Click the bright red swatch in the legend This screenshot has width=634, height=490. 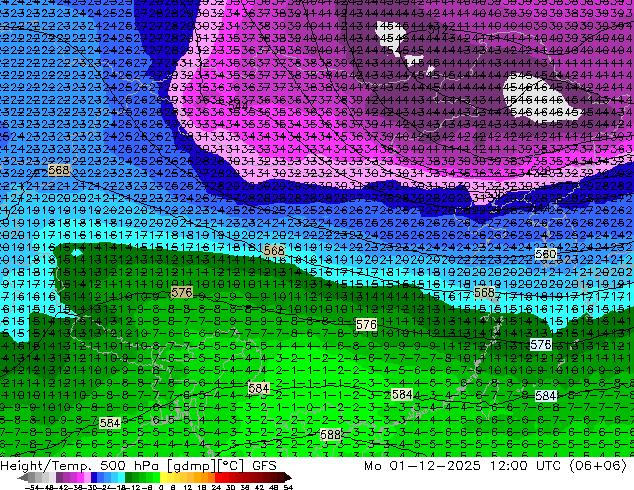(218, 478)
